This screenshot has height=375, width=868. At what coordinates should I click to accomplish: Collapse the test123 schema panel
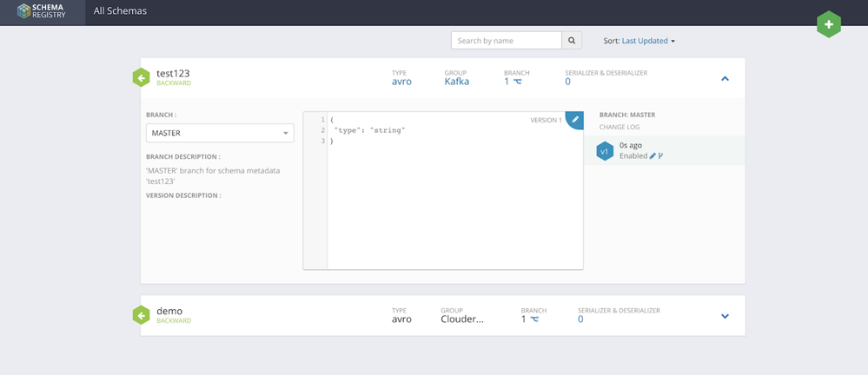(x=725, y=78)
